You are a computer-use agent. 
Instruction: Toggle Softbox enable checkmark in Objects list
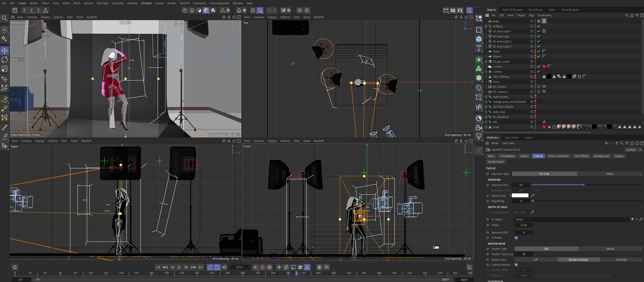tap(539, 26)
